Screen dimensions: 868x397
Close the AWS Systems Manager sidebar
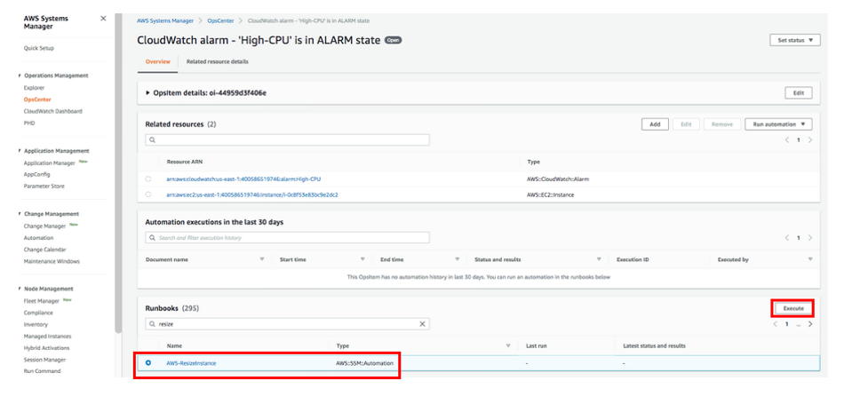pyautogui.click(x=103, y=19)
